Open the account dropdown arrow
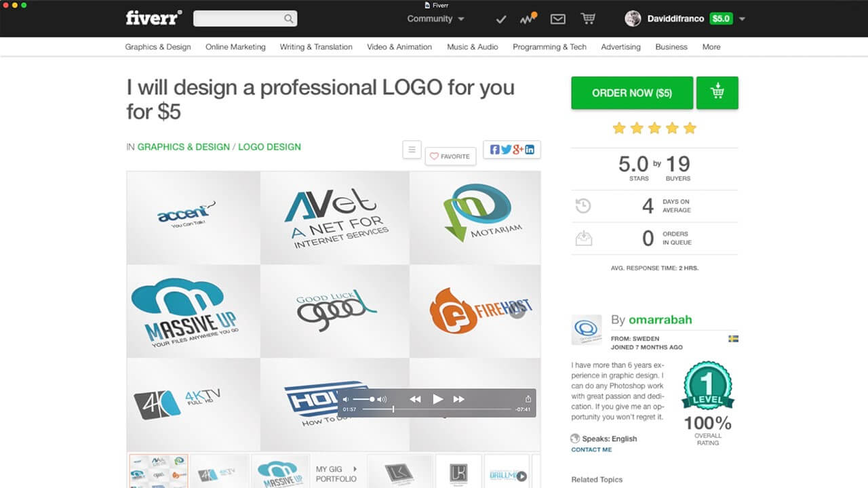The image size is (868, 488). click(742, 19)
